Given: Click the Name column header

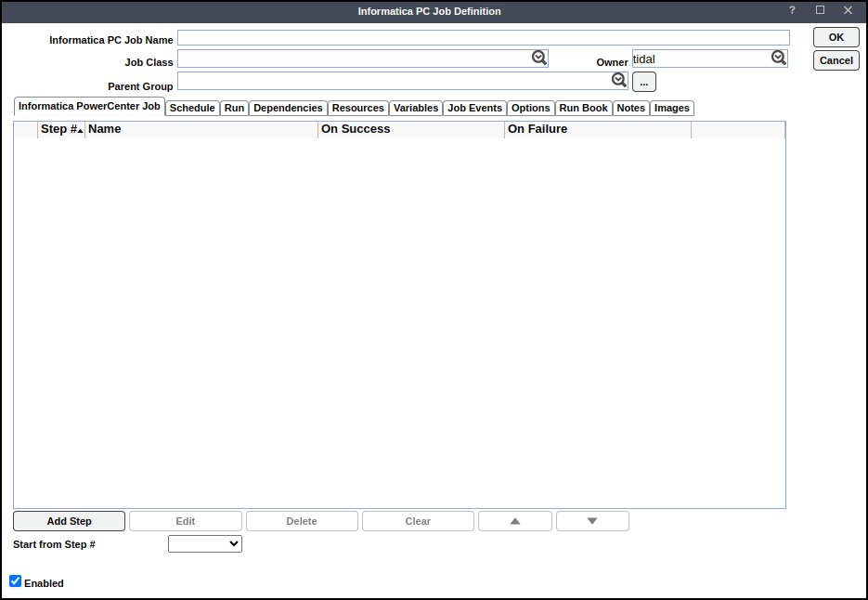Looking at the screenshot, I should tap(201, 130).
